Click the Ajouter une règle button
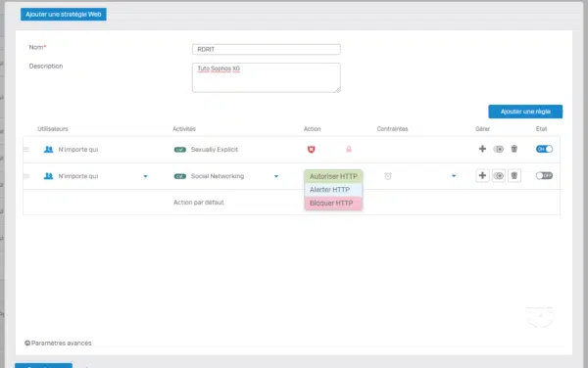This screenshot has height=368, width=588. point(525,112)
